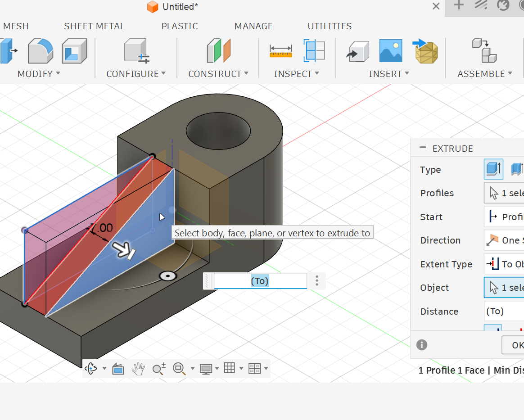Click the Interference inspect icon
Screen dimensions: 524x420
pyautogui.click(x=314, y=51)
